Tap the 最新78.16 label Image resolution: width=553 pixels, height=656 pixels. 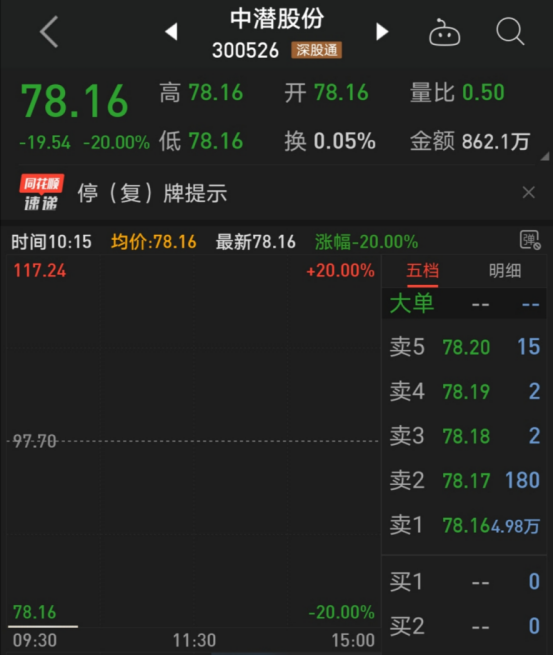pos(256,242)
